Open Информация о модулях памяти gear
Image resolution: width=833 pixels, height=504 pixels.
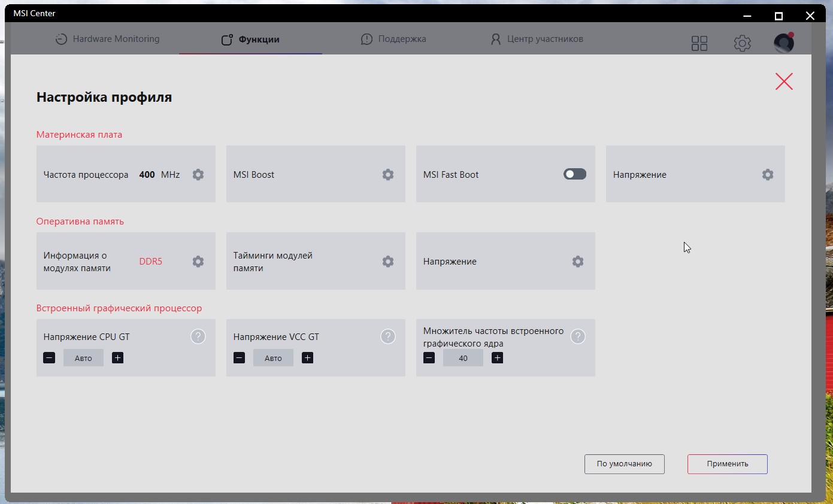[x=198, y=262]
